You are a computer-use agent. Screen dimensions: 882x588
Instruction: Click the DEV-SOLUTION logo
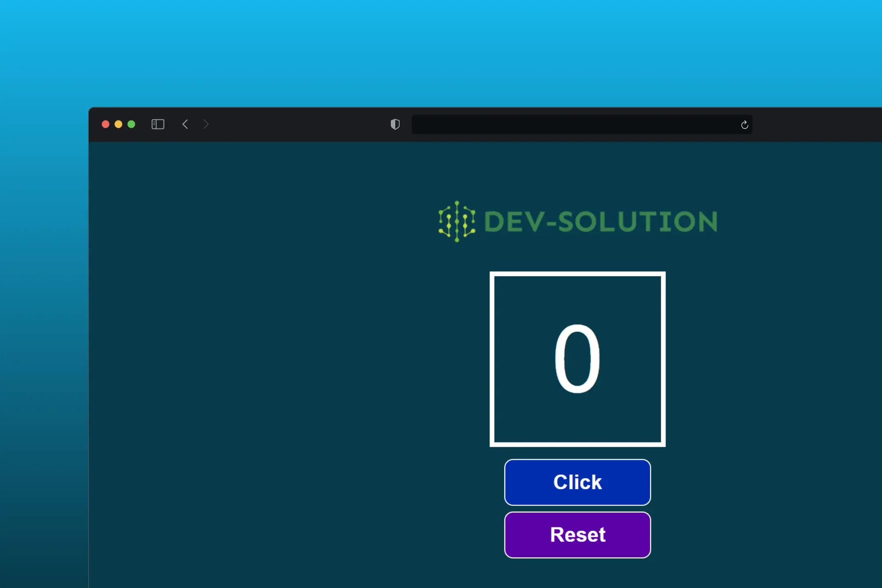point(577,221)
